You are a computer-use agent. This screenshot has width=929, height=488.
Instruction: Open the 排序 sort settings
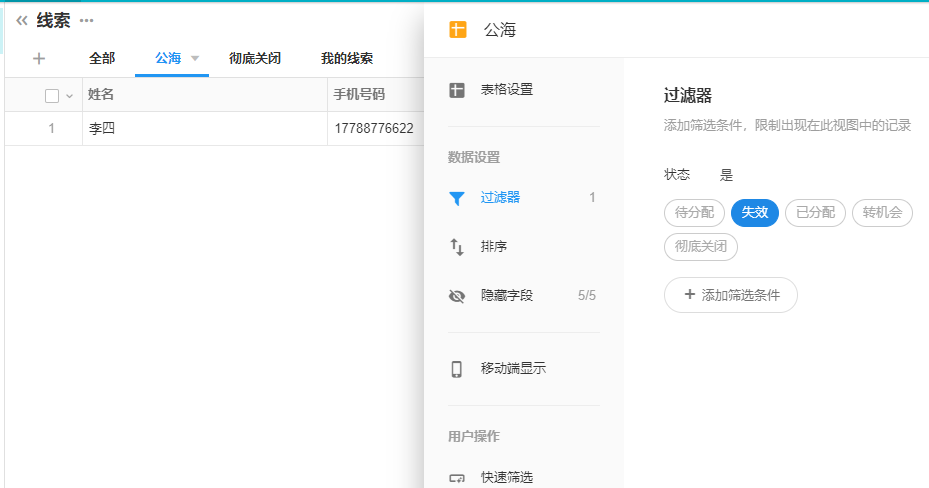click(x=494, y=246)
